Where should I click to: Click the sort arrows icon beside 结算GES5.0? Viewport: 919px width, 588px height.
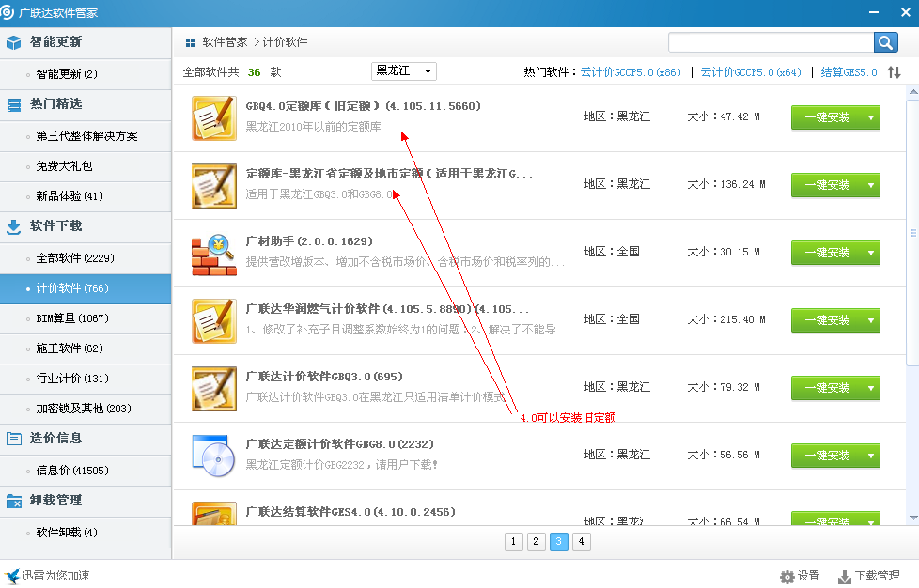(894, 72)
